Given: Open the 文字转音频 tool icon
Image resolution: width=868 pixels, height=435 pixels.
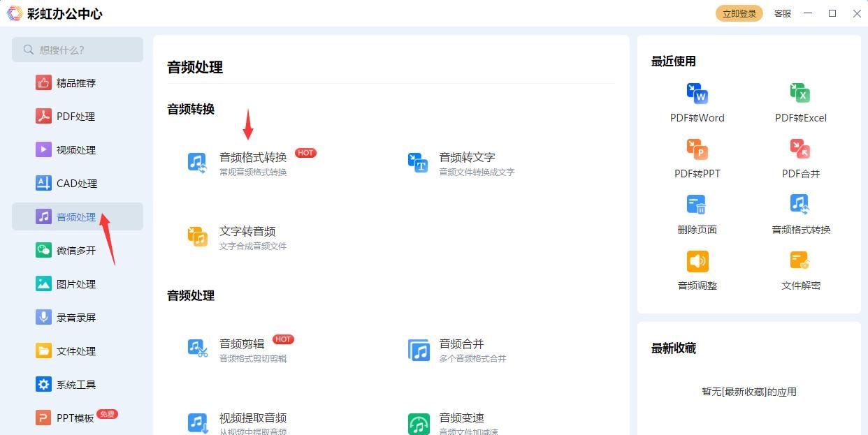Looking at the screenshot, I should [x=198, y=237].
